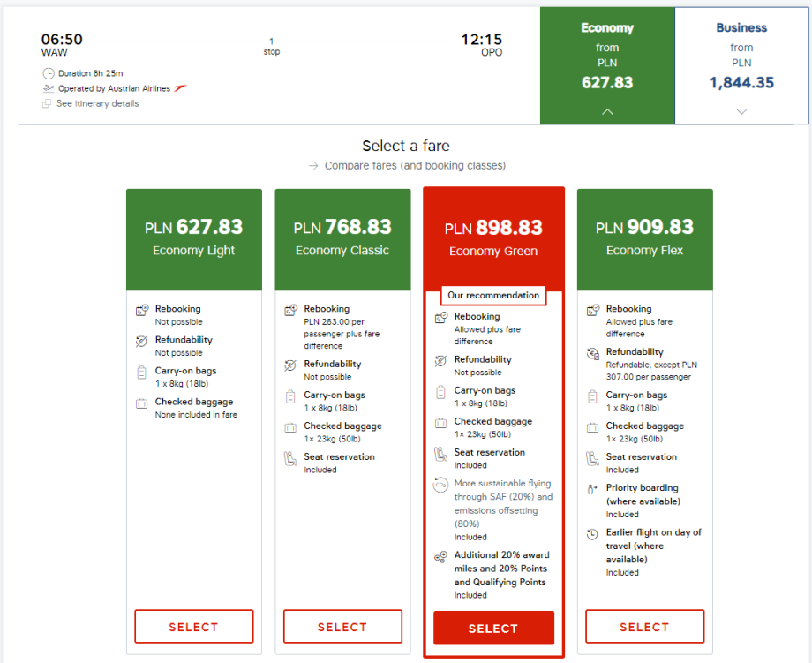Image resolution: width=812 pixels, height=663 pixels.
Task: Click the Austrian Airlines operator logo
Action: coord(180,88)
